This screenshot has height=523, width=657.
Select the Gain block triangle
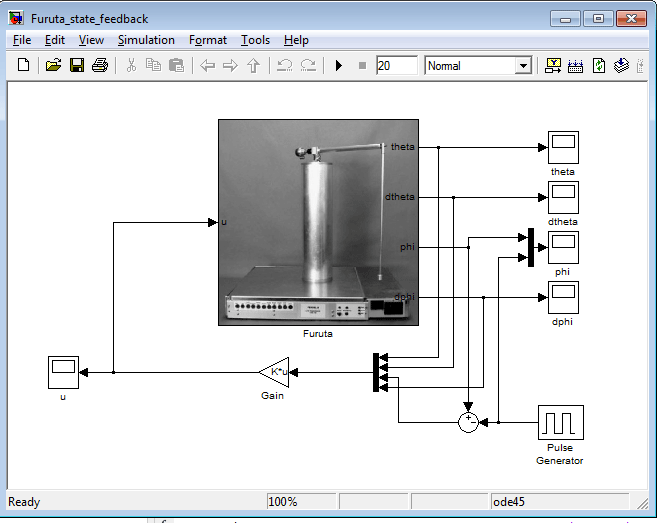(x=273, y=373)
